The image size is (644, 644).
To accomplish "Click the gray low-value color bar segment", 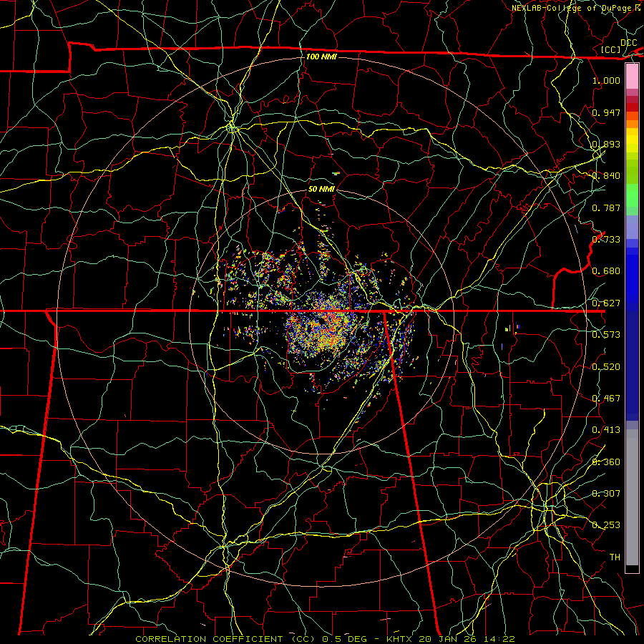I will (632, 497).
